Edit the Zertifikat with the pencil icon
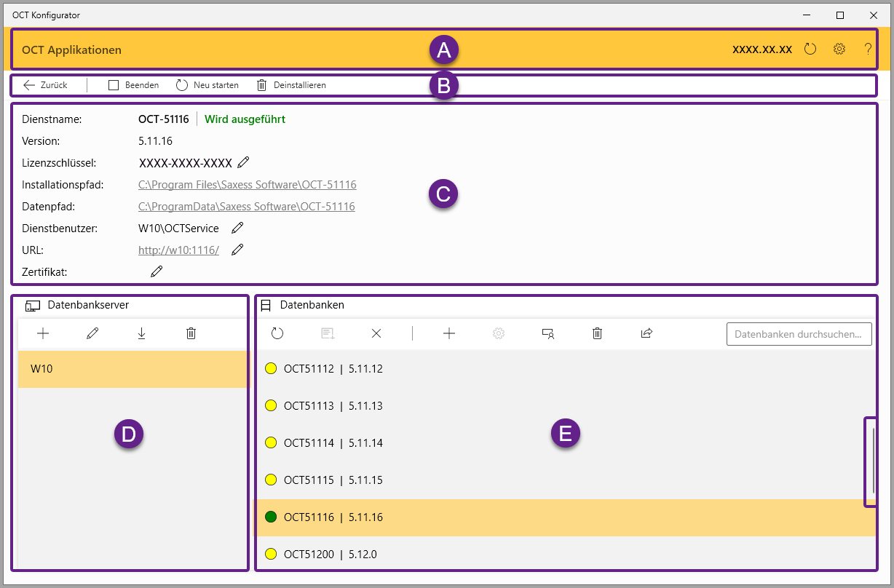 coord(157,271)
